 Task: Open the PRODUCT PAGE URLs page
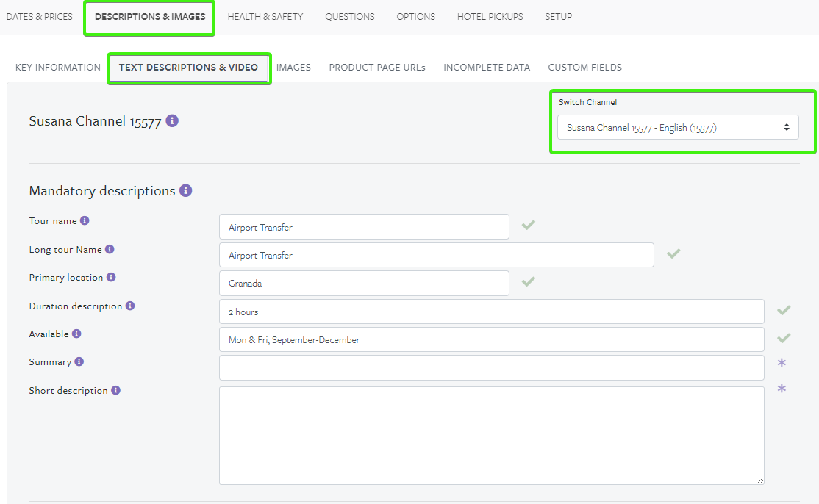coord(376,67)
